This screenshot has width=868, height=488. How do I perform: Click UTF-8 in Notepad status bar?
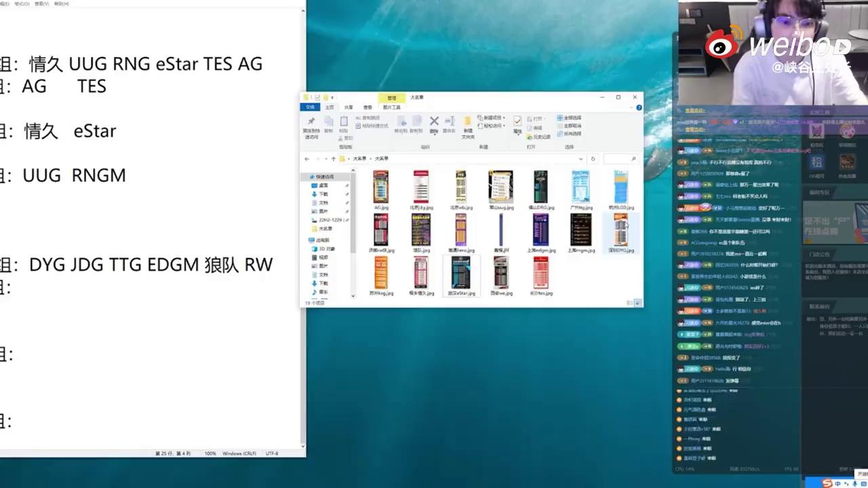[271, 453]
